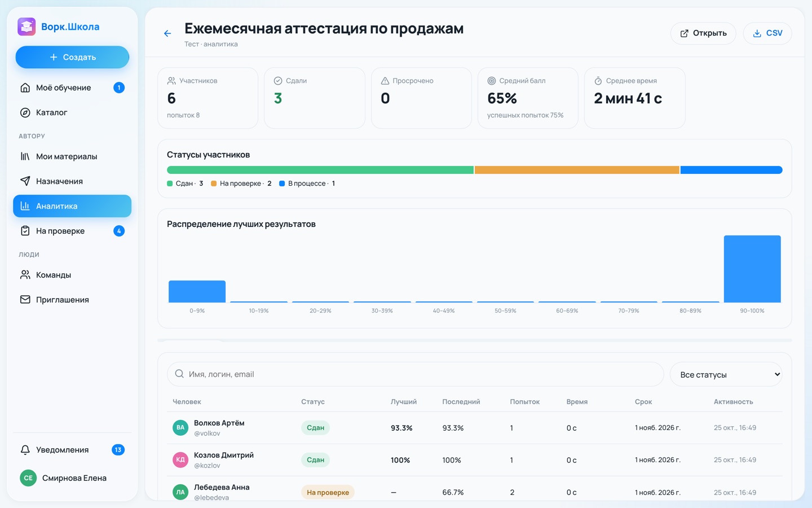812x508 pixels.
Task: Click the blue В процессе bar segment
Action: click(x=731, y=170)
